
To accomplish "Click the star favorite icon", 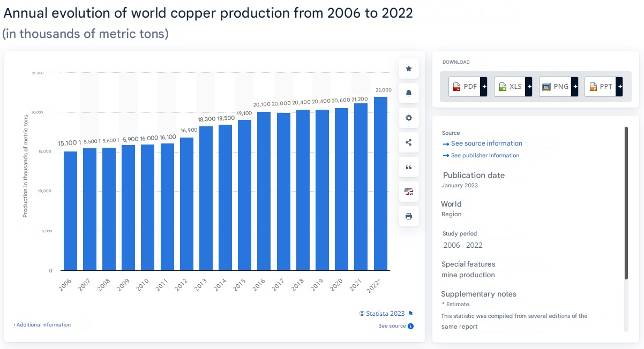I will tap(409, 69).
